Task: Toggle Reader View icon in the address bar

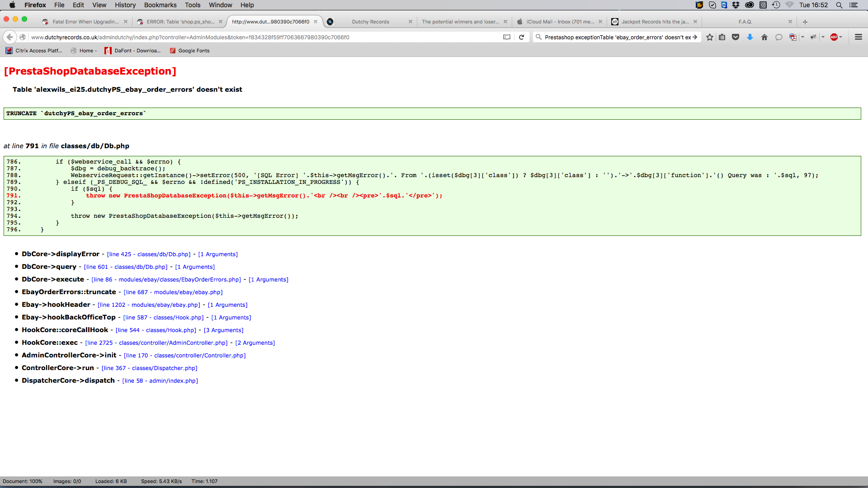Action: click(x=507, y=37)
